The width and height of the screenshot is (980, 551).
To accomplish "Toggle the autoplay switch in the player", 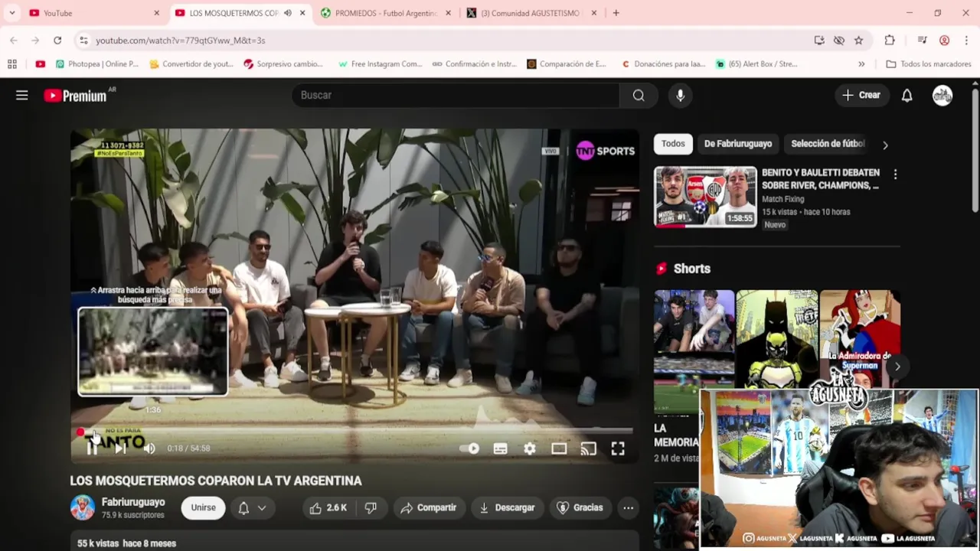I will 469,448.
